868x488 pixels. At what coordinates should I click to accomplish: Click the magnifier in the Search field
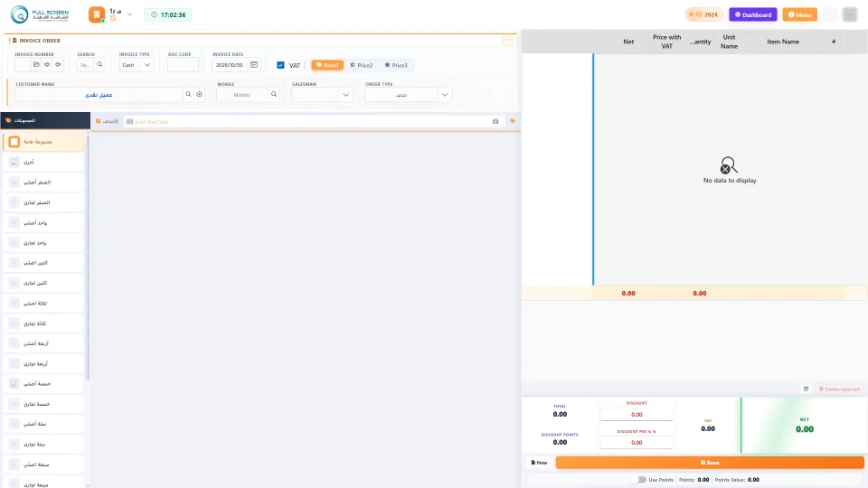[99, 65]
